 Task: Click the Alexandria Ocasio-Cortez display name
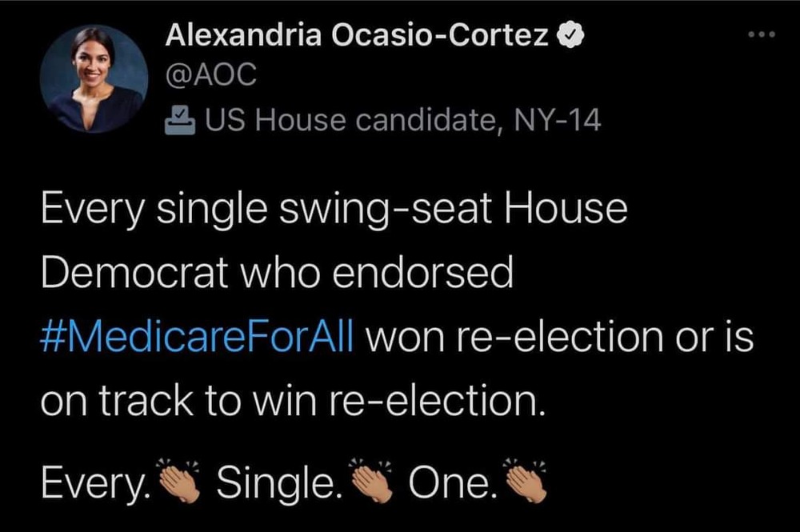[358, 36]
